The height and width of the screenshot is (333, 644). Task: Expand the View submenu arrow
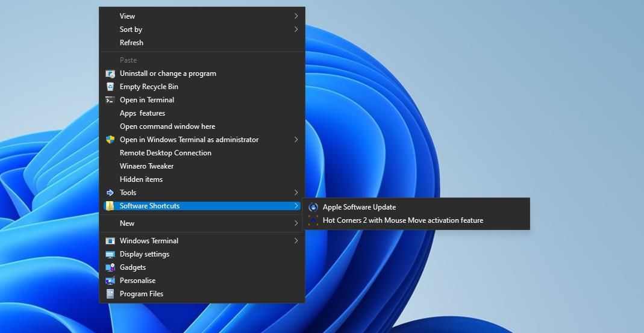296,16
